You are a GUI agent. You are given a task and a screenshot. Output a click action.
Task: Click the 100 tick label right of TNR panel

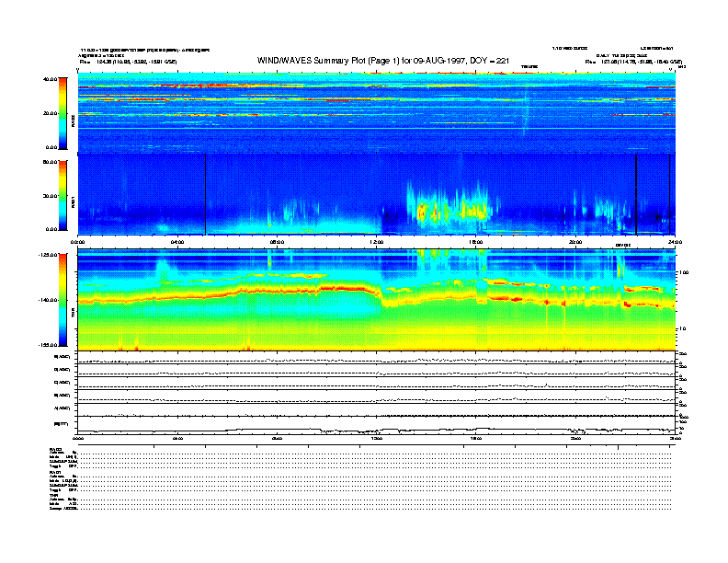pos(684,272)
